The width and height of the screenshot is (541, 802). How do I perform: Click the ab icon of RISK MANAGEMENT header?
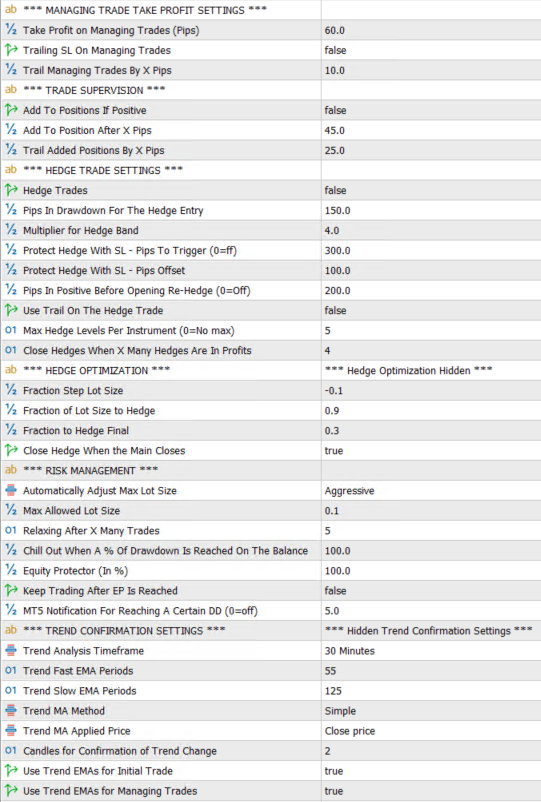(x=11, y=470)
